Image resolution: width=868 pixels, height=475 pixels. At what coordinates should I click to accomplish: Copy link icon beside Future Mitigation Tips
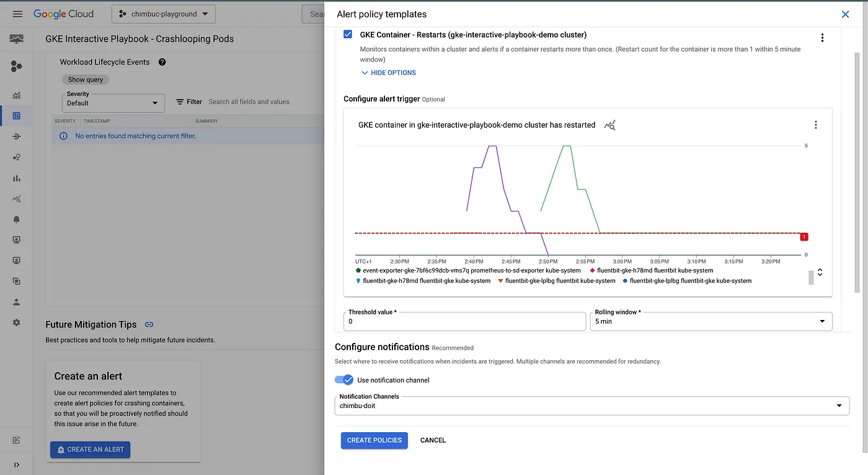coord(149,324)
